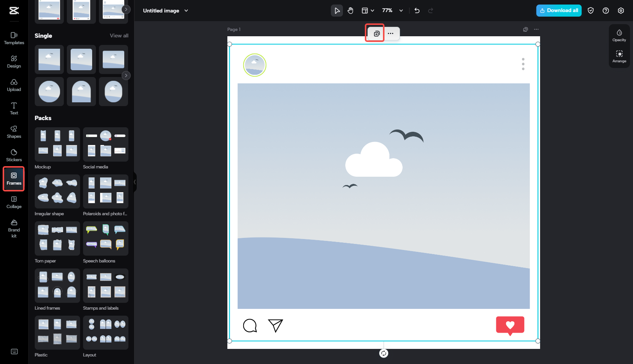Click the View all link for Single frames

119,35
